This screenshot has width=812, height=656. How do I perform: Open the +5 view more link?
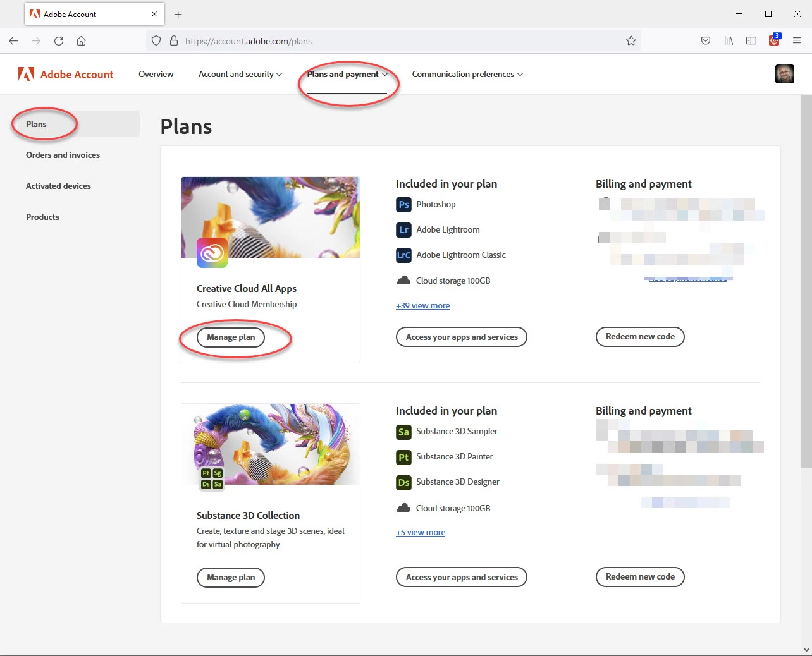(421, 532)
